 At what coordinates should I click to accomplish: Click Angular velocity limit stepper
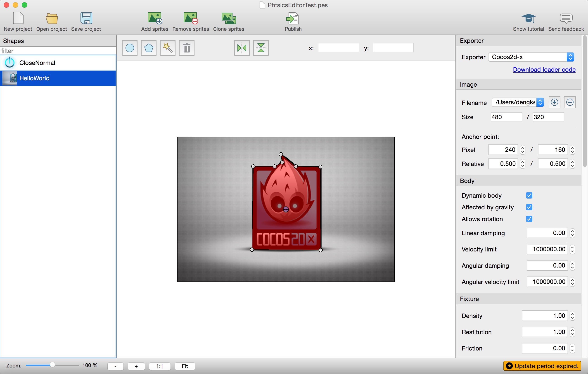(x=572, y=282)
